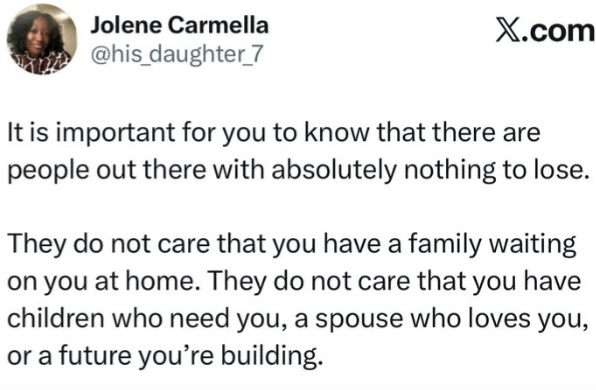
Task: Click the line starting 'It is important for you'
Action: pyautogui.click(x=274, y=134)
